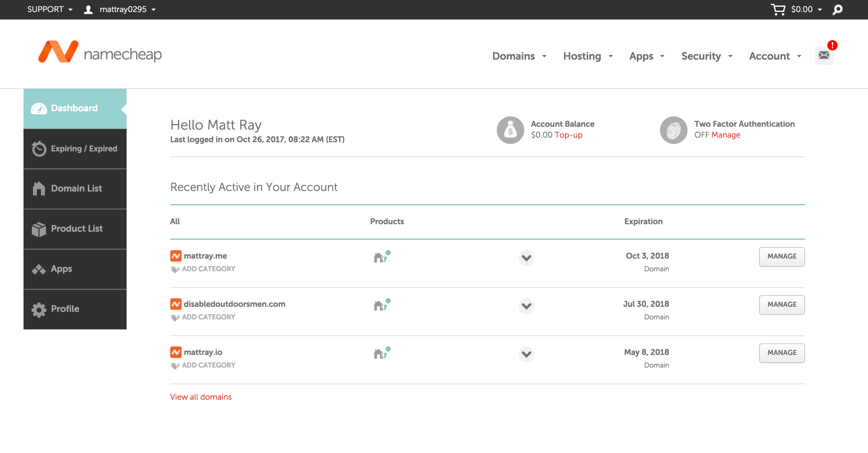
Task: Click the Product List box icon
Action: (x=39, y=229)
